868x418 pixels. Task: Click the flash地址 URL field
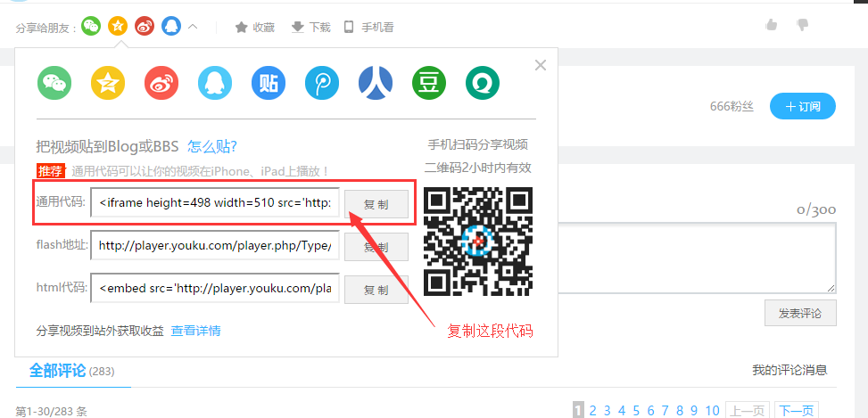[215, 245]
